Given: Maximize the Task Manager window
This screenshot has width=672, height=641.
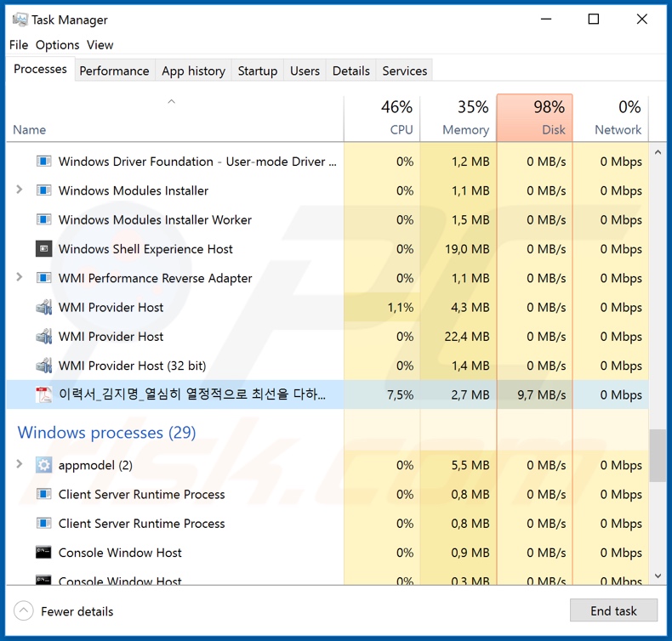Looking at the screenshot, I should click(594, 19).
